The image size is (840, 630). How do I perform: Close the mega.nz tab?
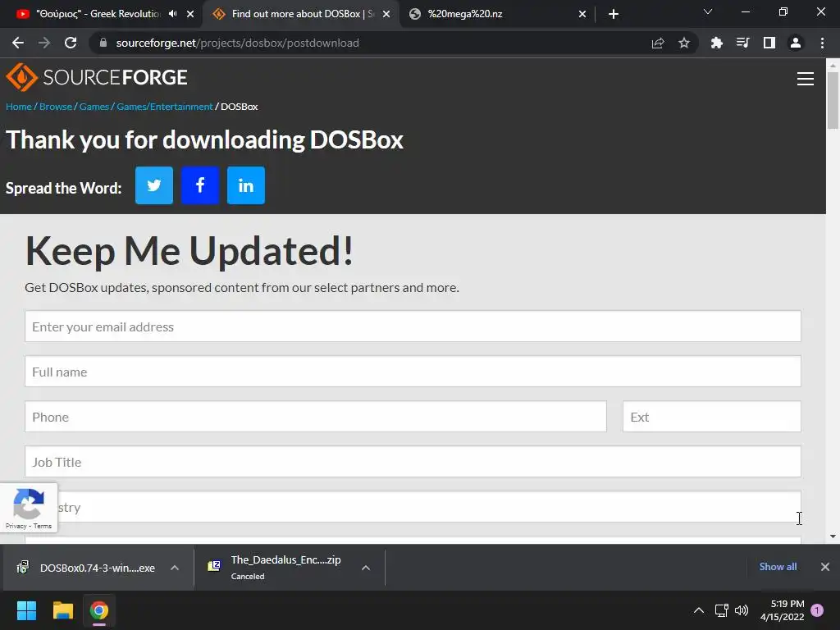pyautogui.click(x=582, y=14)
